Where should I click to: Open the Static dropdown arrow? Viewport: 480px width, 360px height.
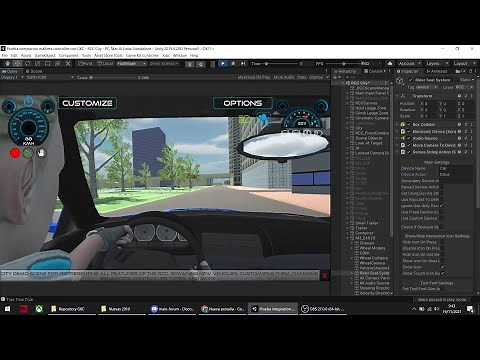[472, 80]
